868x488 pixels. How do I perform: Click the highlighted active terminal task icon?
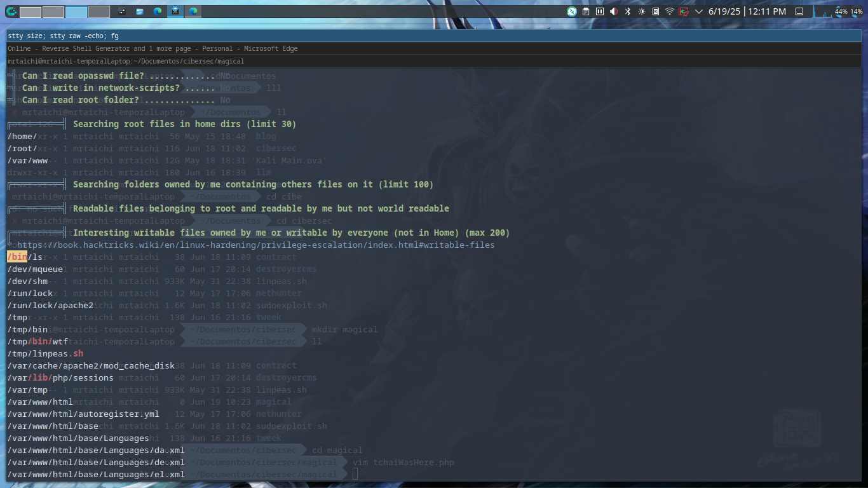coord(175,11)
